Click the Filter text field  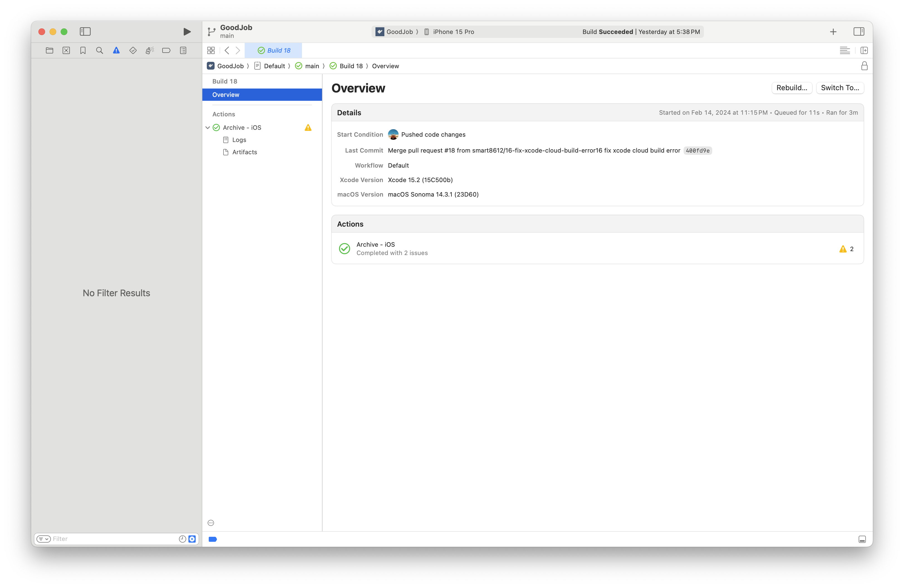tap(114, 539)
